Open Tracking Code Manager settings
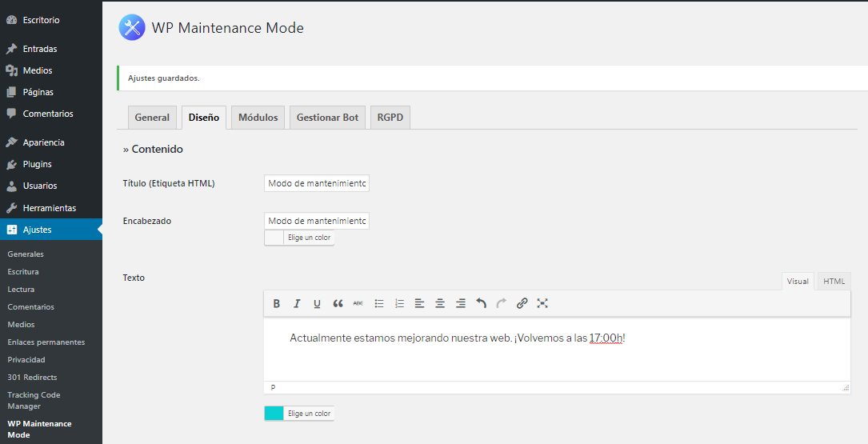 click(x=34, y=400)
